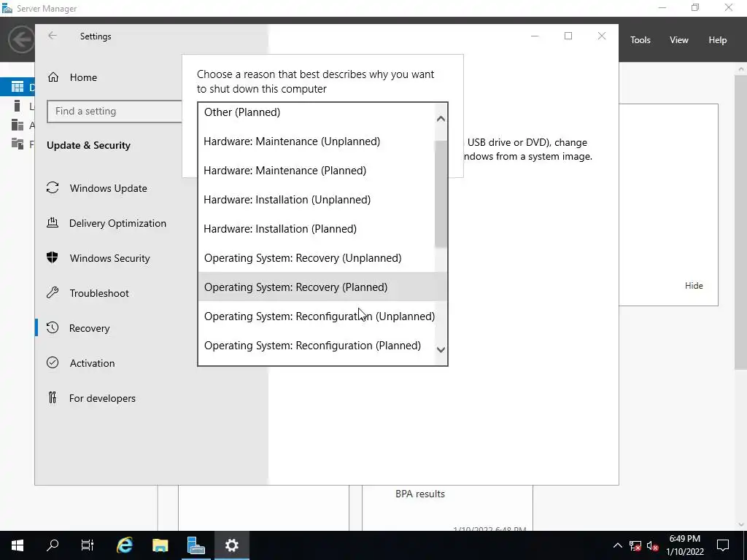
Task: Go back using Settings back arrow
Action: point(53,36)
